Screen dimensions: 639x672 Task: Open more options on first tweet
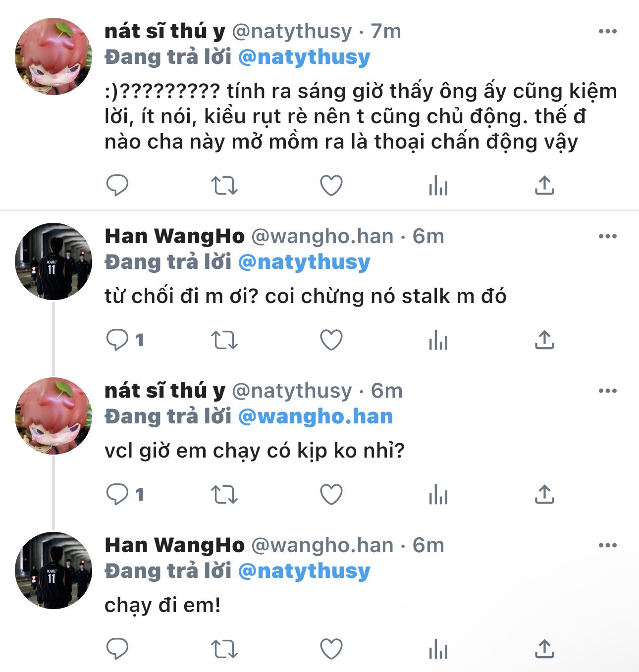pyautogui.click(x=607, y=32)
